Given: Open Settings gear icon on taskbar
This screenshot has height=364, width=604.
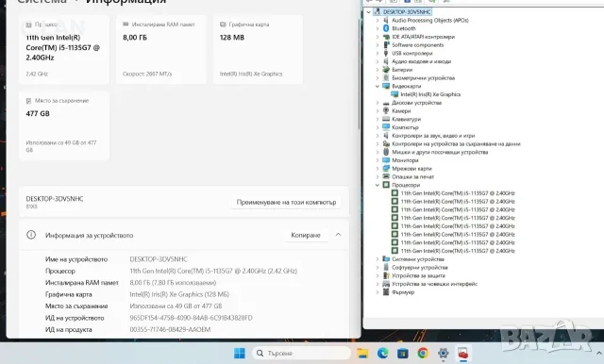Looking at the screenshot, I should (x=443, y=353).
